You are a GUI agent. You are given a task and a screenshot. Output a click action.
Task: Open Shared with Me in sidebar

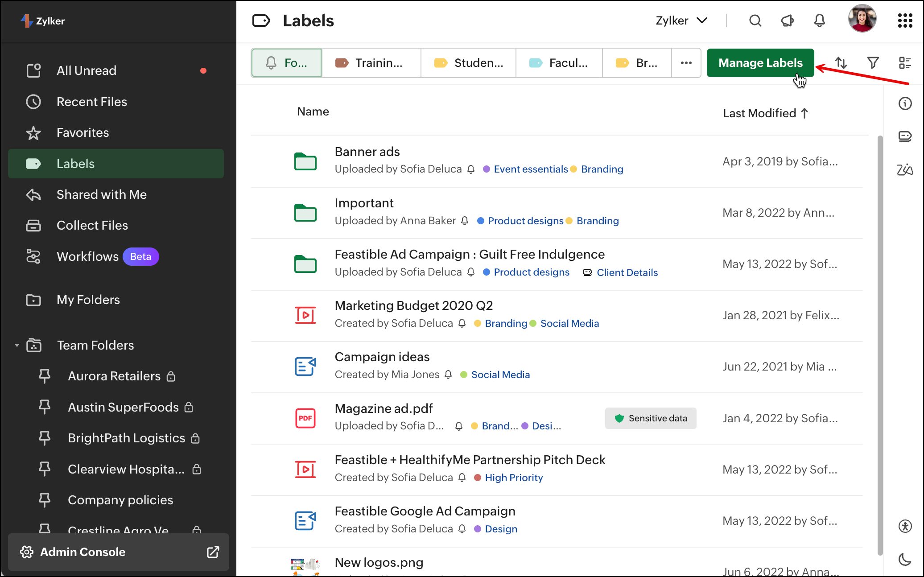coord(101,194)
